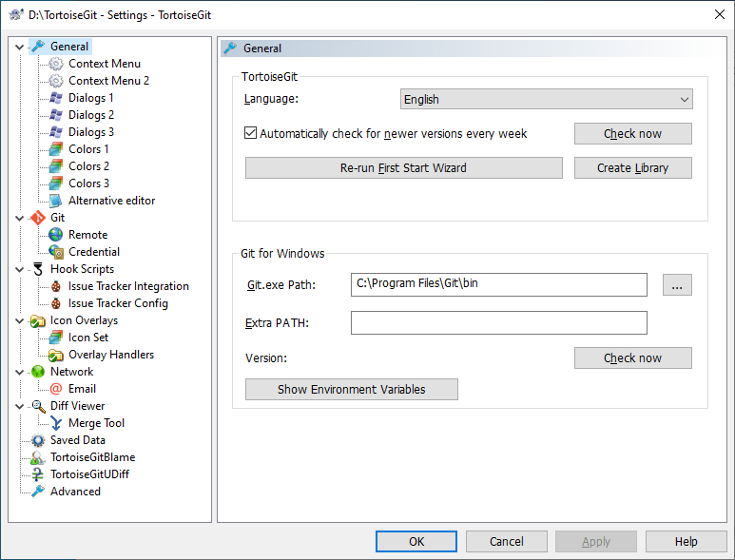Open the Colors 2 settings page

(88, 166)
